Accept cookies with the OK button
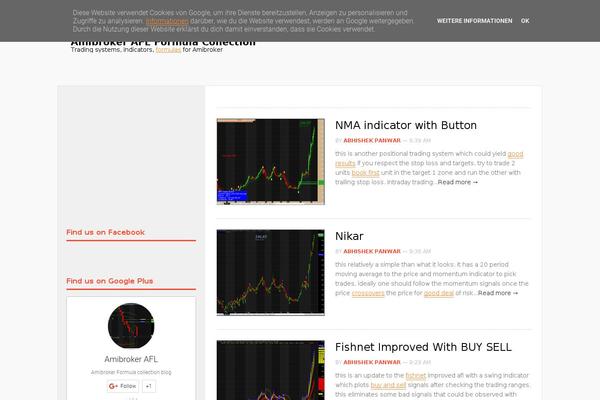The image size is (600, 400). tap(525, 21)
